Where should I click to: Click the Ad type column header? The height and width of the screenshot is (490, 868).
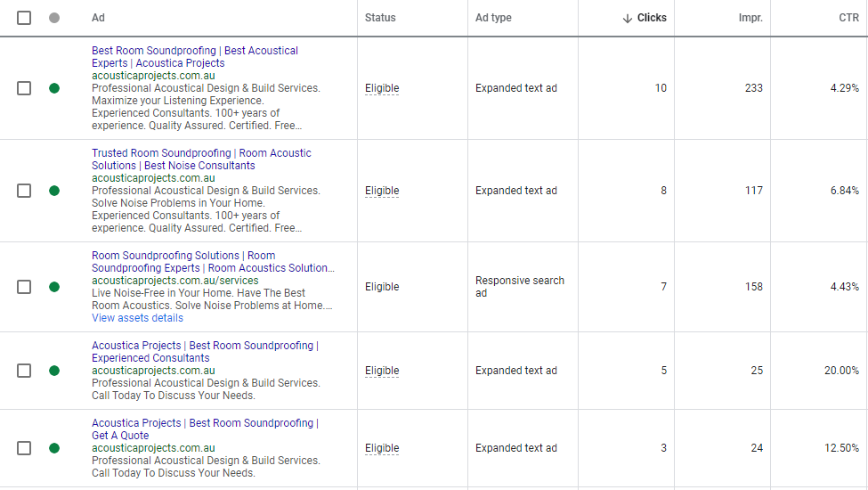click(493, 18)
